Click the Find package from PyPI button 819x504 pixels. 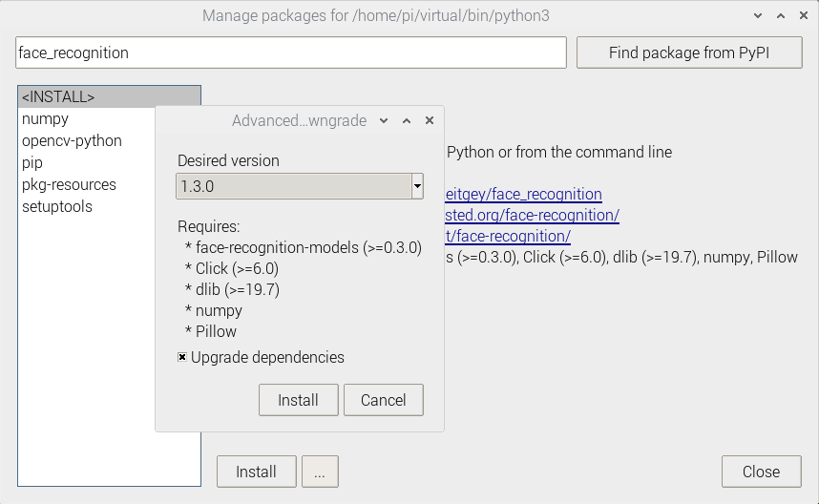689,53
